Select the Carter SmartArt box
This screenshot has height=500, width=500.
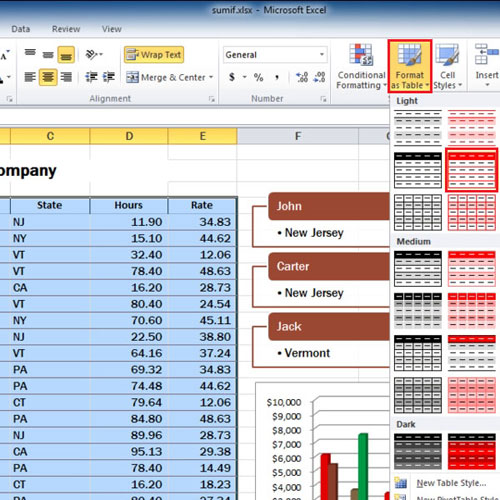click(329, 266)
